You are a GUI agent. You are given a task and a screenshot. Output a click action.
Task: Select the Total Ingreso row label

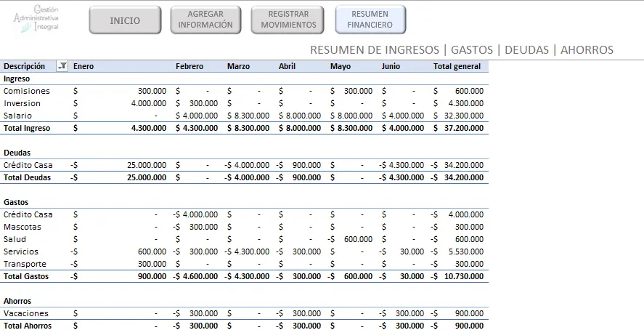[27, 128]
